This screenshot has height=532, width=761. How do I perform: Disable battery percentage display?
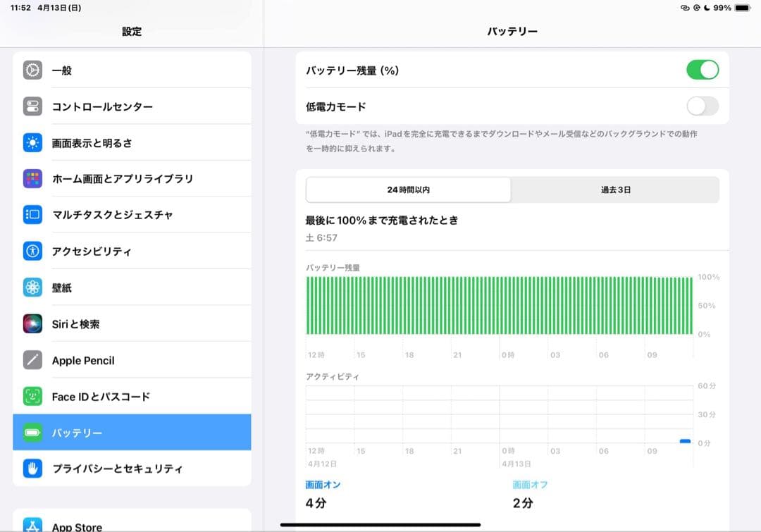[703, 70]
